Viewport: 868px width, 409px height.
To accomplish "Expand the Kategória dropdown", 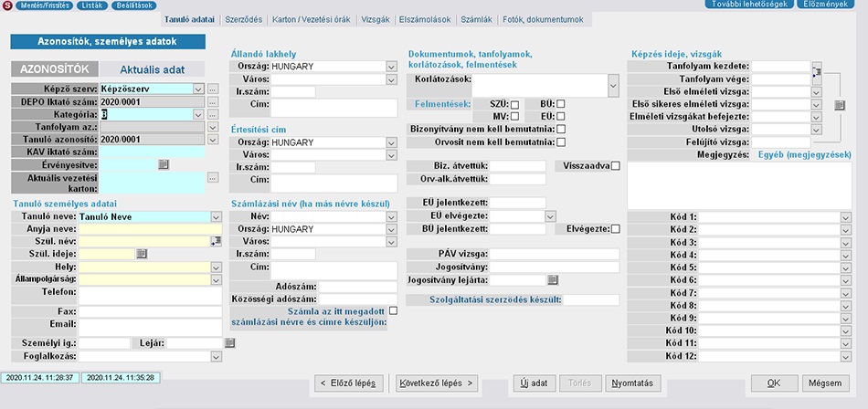I will click(198, 114).
